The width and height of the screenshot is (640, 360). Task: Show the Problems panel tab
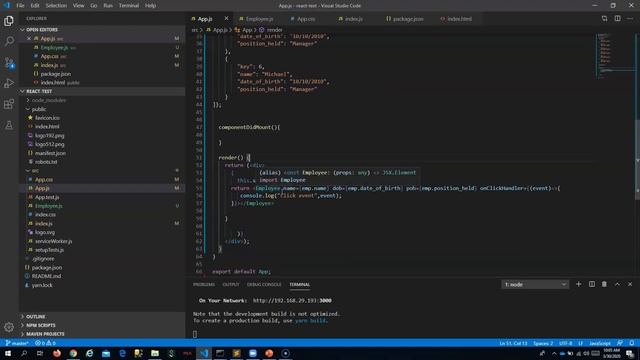coord(204,284)
